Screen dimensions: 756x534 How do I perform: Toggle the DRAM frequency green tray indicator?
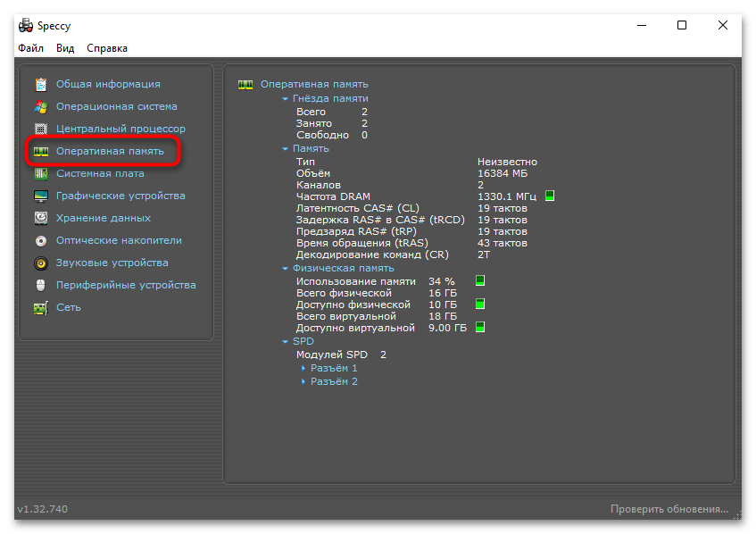[551, 196]
